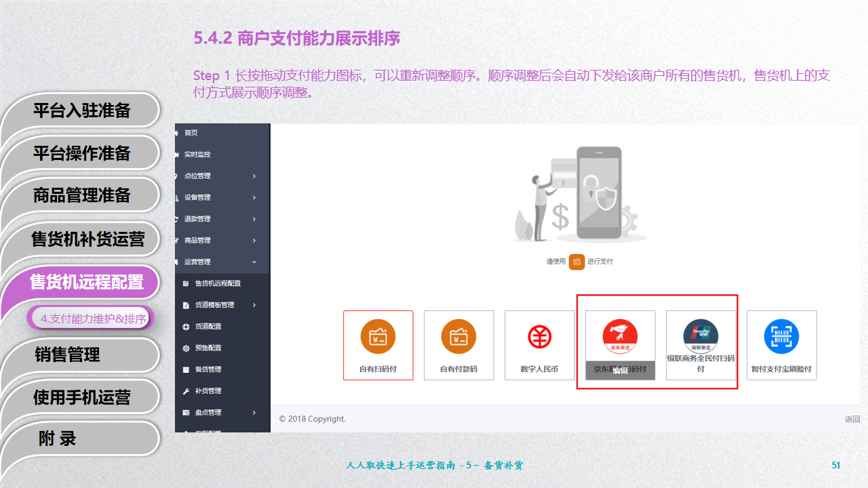Screen dimensions: 868x488
Task: Open 首页 in the sidebar
Action: coord(191,133)
